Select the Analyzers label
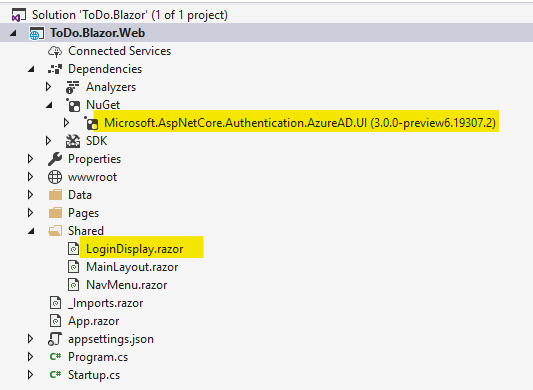This screenshot has width=533, height=390. (x=111, y=87)
